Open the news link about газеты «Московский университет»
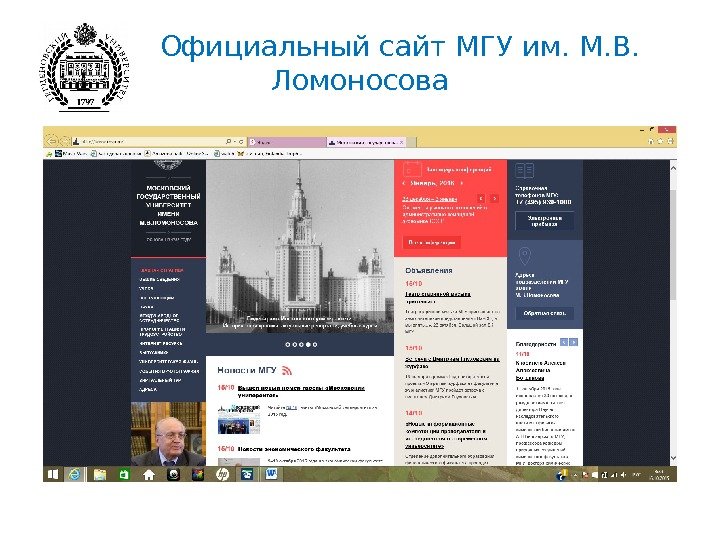 (301, 391)
